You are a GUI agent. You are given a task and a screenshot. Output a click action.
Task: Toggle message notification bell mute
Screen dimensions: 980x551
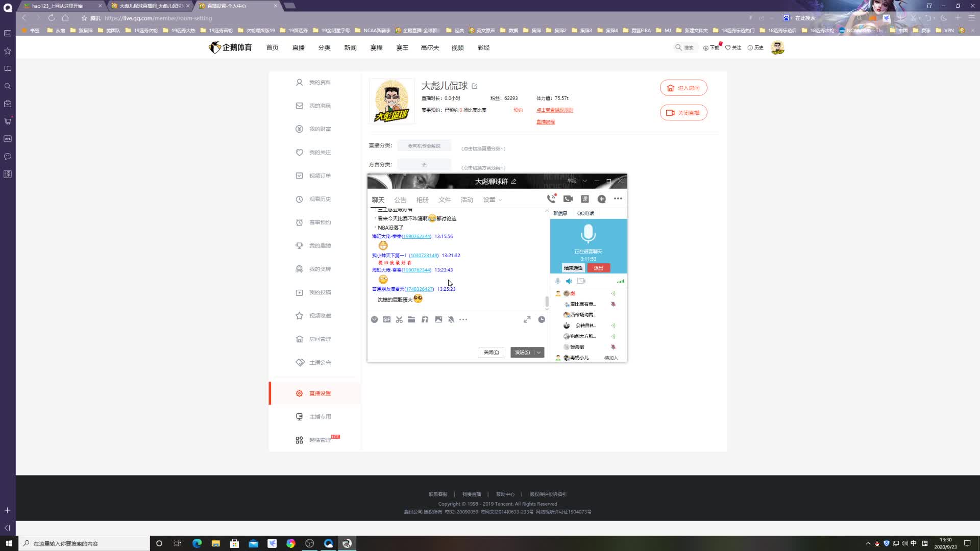pos(451,319)
